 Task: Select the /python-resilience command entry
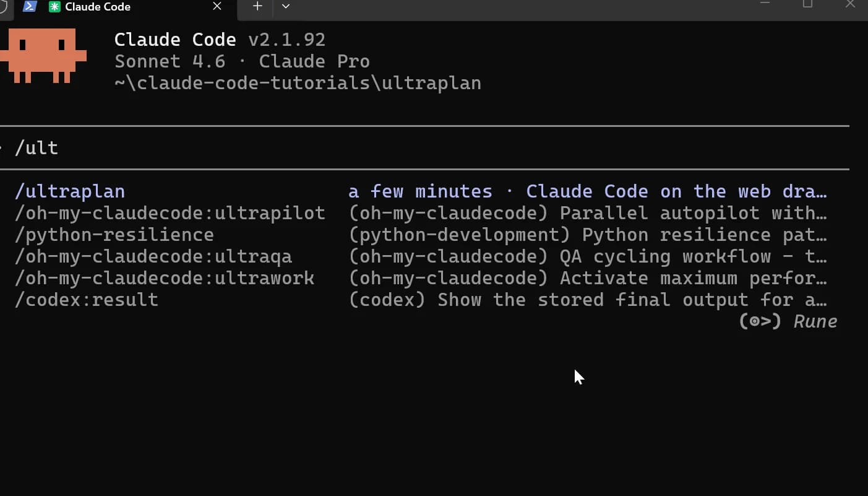pos(114,235)
